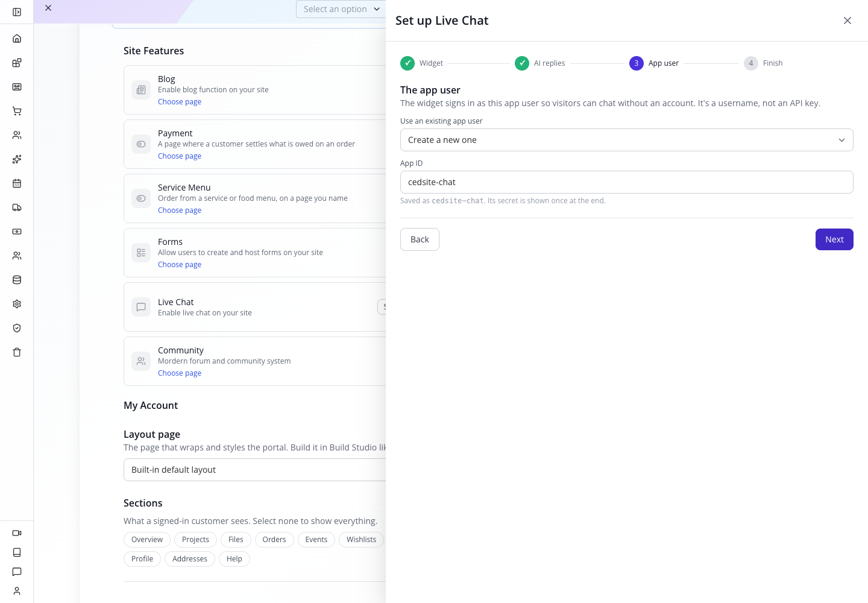Click Choose page under Payment
The image size is (868, 603).
coord(180,156)
